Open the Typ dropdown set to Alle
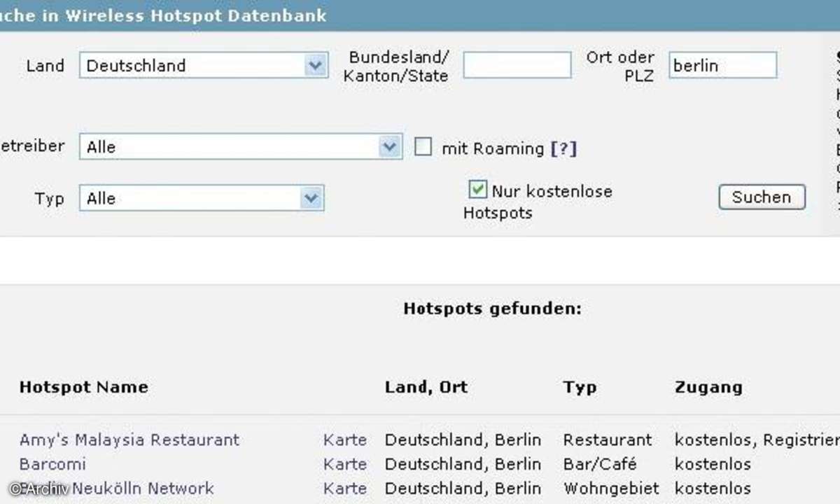840x504 pixels. pyautogui.click(x=202, y=198)
